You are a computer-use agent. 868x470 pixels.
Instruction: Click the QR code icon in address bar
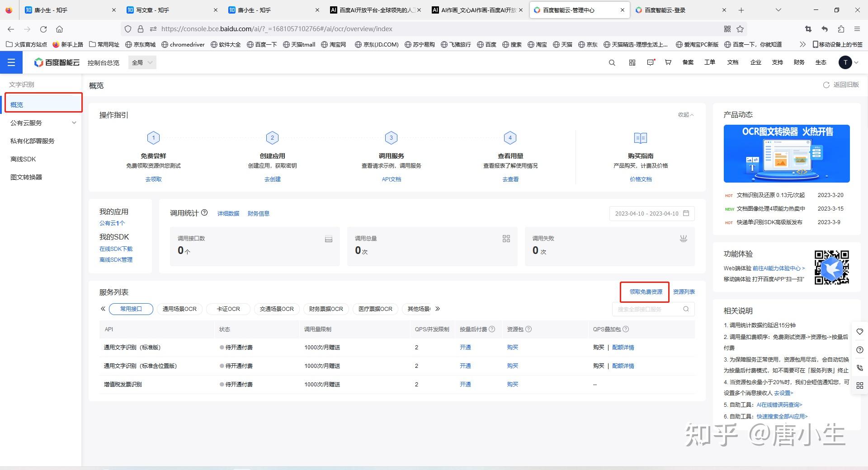point(727,29)
